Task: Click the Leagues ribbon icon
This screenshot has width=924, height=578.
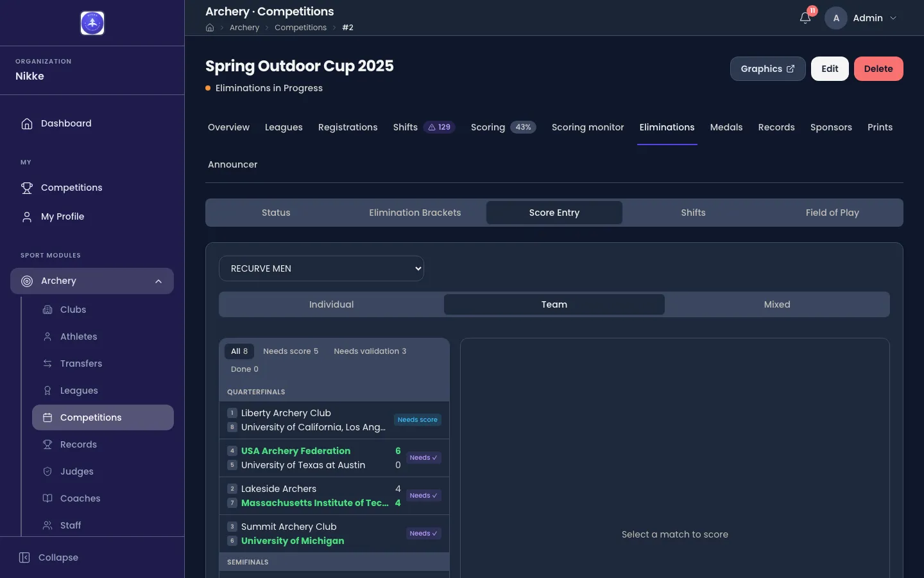Action: (47, 390)
